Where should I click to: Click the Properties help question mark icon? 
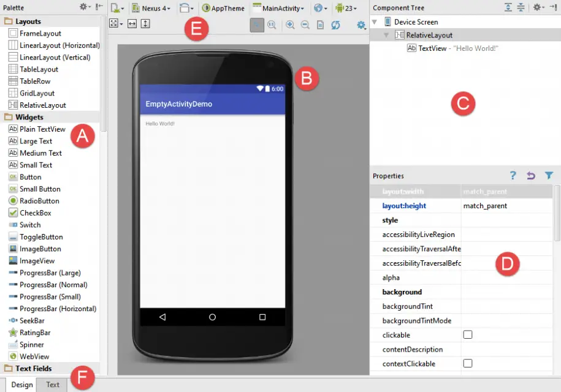click(x=513, y=176)
